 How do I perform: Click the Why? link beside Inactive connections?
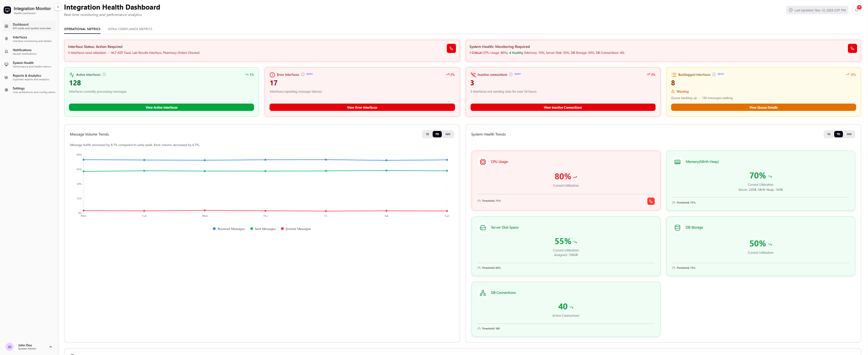(x=518, y=74)
